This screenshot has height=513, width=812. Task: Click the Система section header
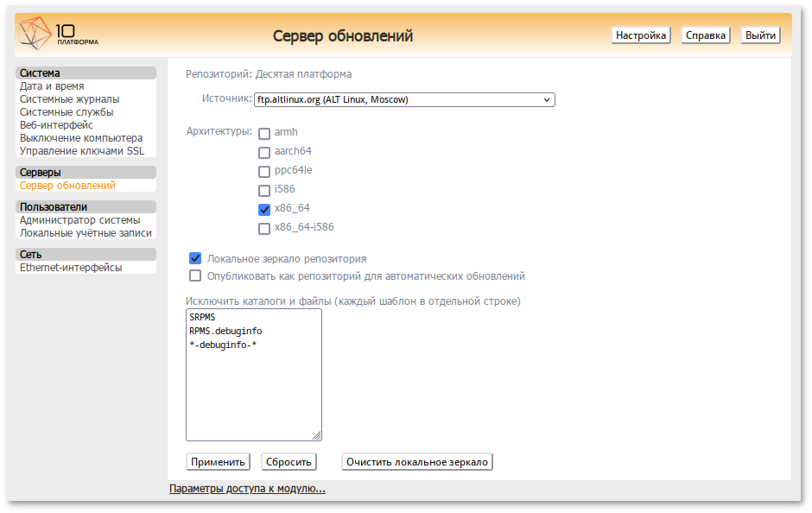[86, 73]
